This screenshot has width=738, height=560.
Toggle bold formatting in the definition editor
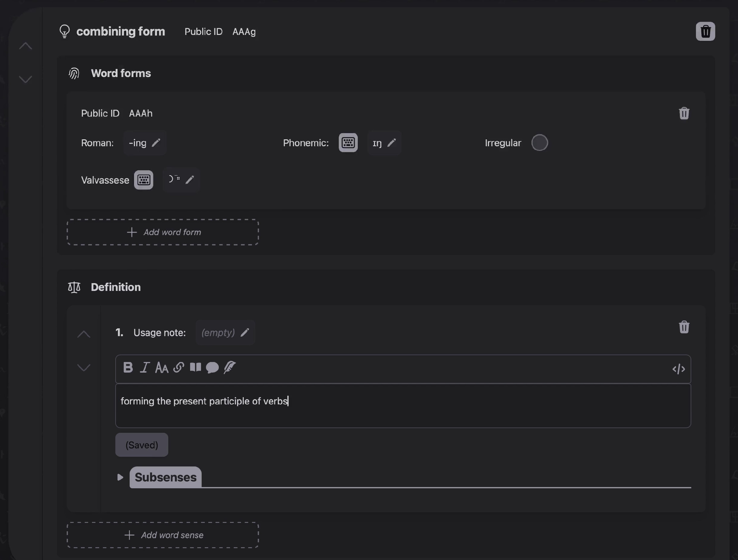(x=128, y=367)
